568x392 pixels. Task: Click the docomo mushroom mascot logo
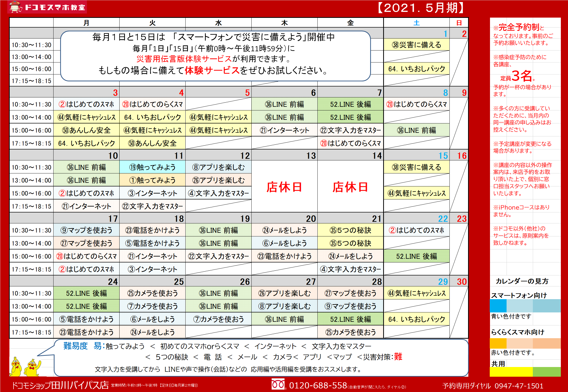point(15,7)
